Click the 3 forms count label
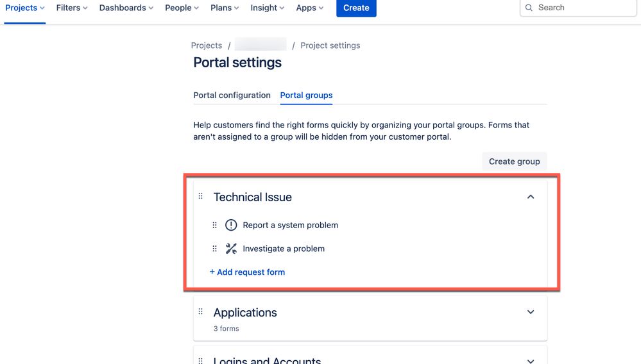 coord(226,329)
